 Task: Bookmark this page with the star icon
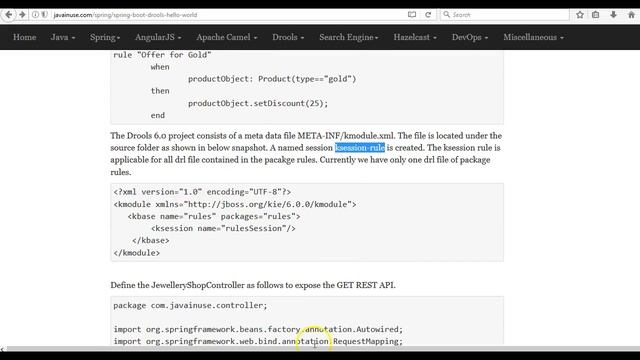580,15
